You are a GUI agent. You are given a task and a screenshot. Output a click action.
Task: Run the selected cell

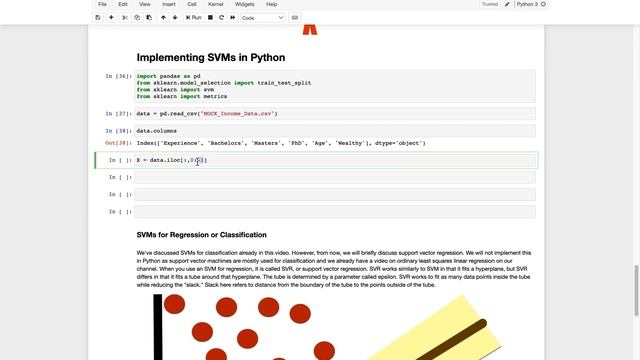[193, 18]
